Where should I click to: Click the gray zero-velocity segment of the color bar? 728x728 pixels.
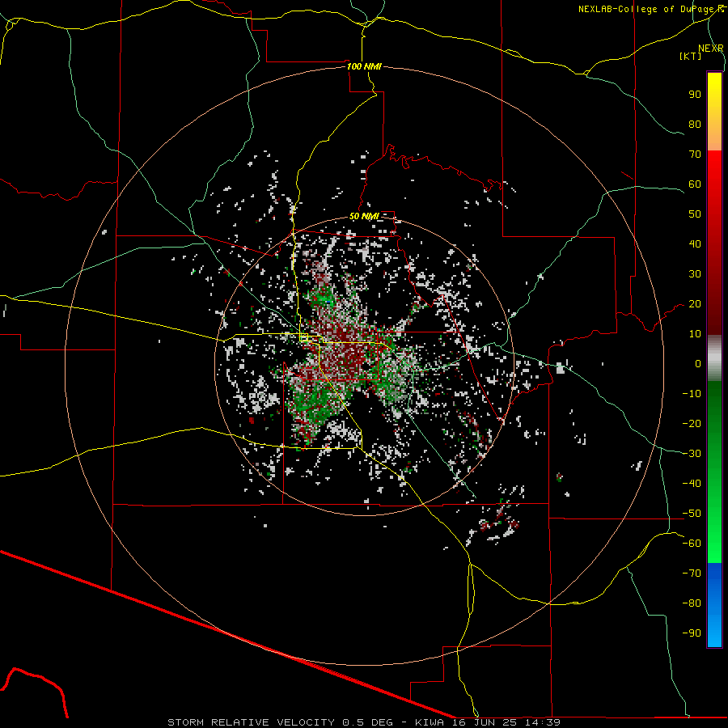coord(714,358)
